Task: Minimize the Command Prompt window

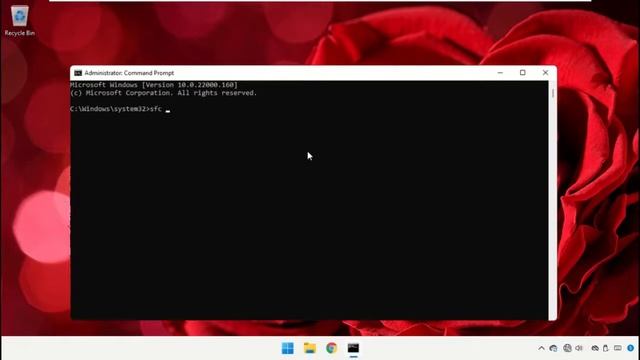Action: click(x=500, y=73)
